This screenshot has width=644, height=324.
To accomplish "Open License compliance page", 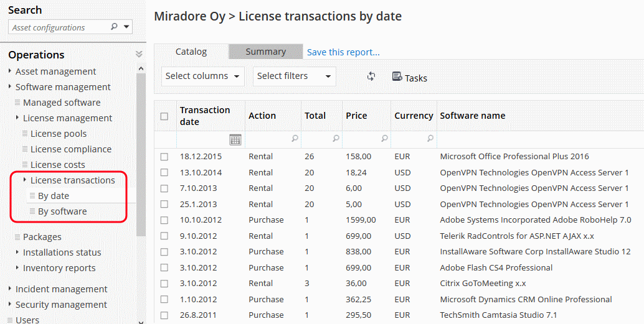I will click(71, 149).
